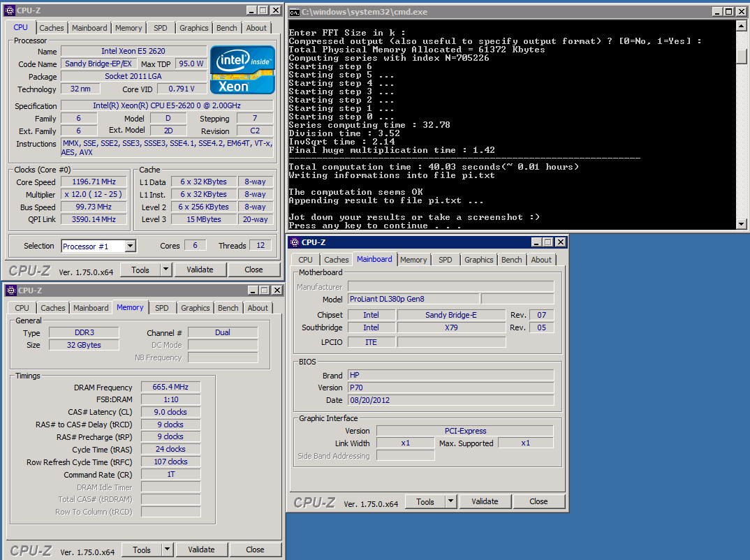The width and height of the screenshot is (750, 560).
Task: Click the Max TDP value 95.0 W
Action: [x=191, y=64]
